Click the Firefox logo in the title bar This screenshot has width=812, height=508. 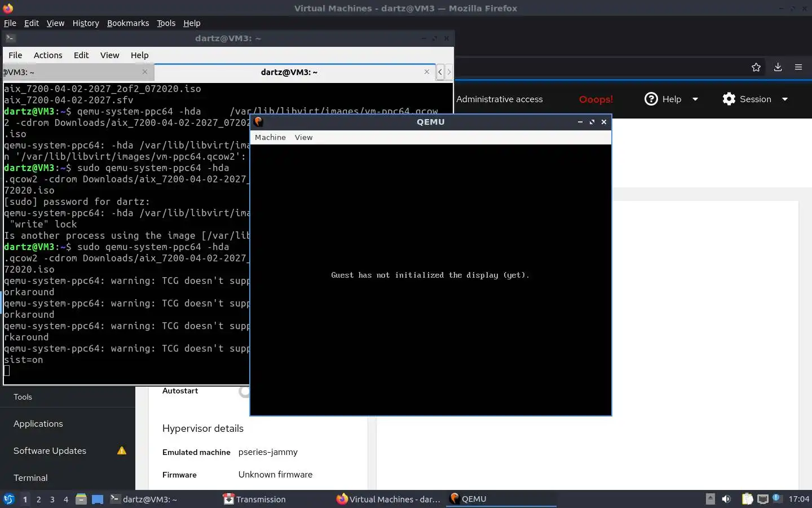pyautogui.click(x=8, y=8)
